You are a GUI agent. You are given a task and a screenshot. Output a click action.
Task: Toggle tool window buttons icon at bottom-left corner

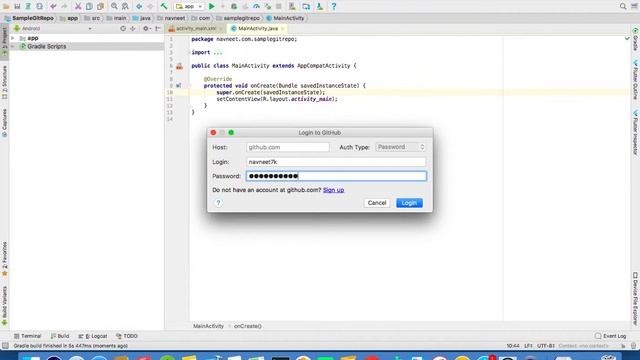pos(5,346)
